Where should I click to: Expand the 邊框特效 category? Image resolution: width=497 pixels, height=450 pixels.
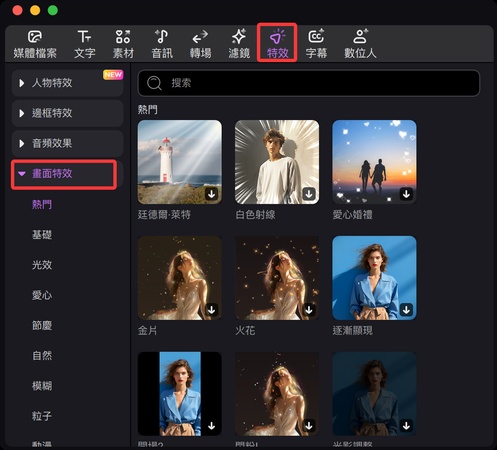[68, 113]
